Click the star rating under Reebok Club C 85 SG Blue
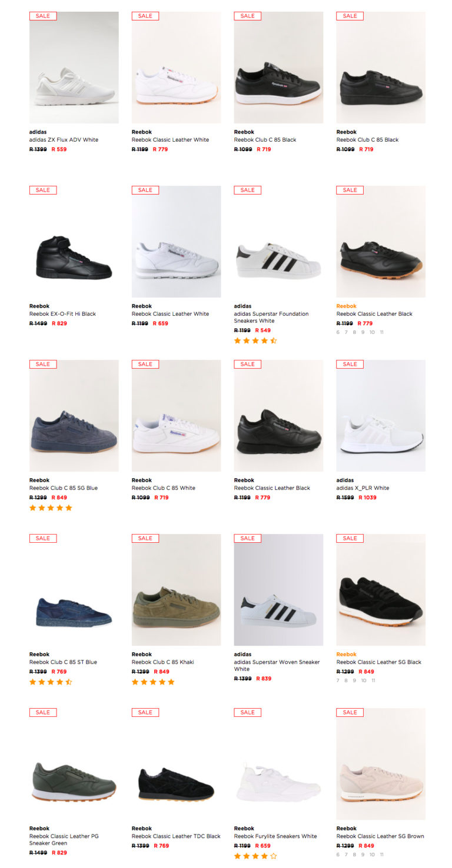The height and width of the screenshot is (868, 452). click(51, 508)
